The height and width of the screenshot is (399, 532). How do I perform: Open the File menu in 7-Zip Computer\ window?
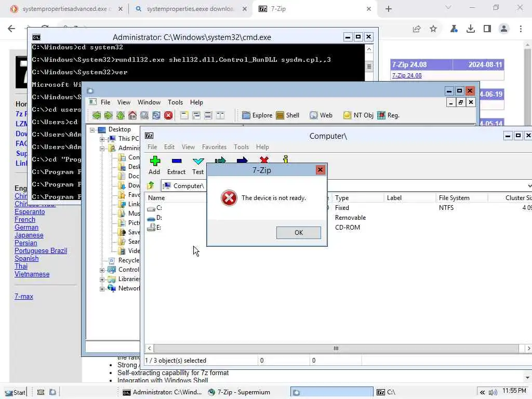point(152,147)
